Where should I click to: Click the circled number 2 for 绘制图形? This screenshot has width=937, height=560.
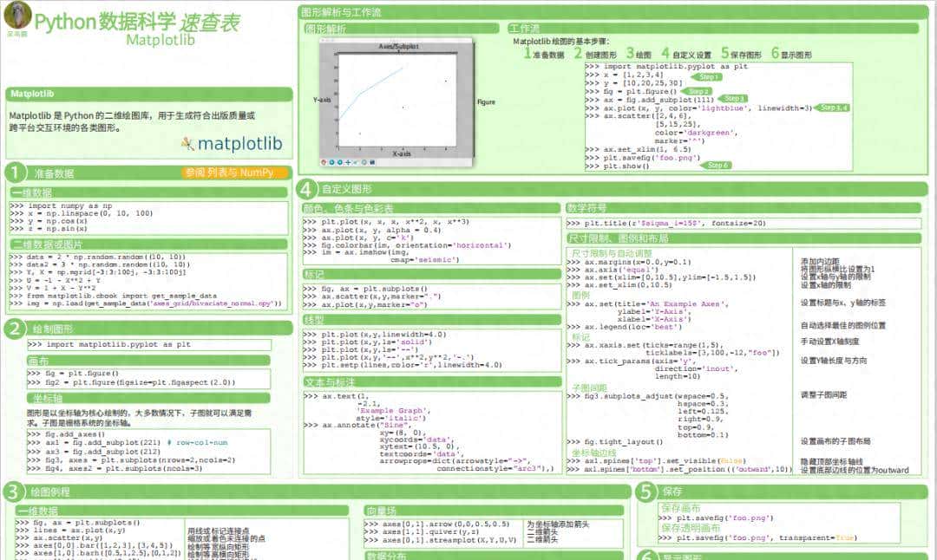tap(15, 329)
